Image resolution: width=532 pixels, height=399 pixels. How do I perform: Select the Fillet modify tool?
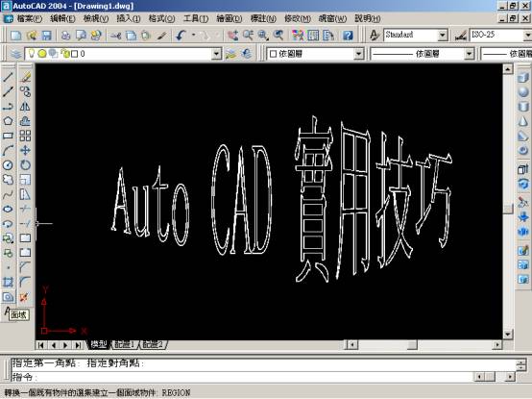(x=25, y=282)
